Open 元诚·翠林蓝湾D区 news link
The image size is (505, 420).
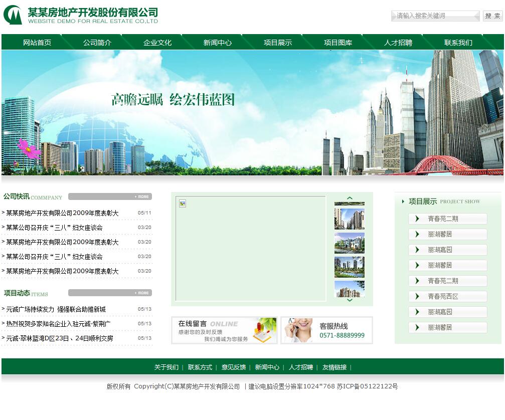[x=60, y=338]
